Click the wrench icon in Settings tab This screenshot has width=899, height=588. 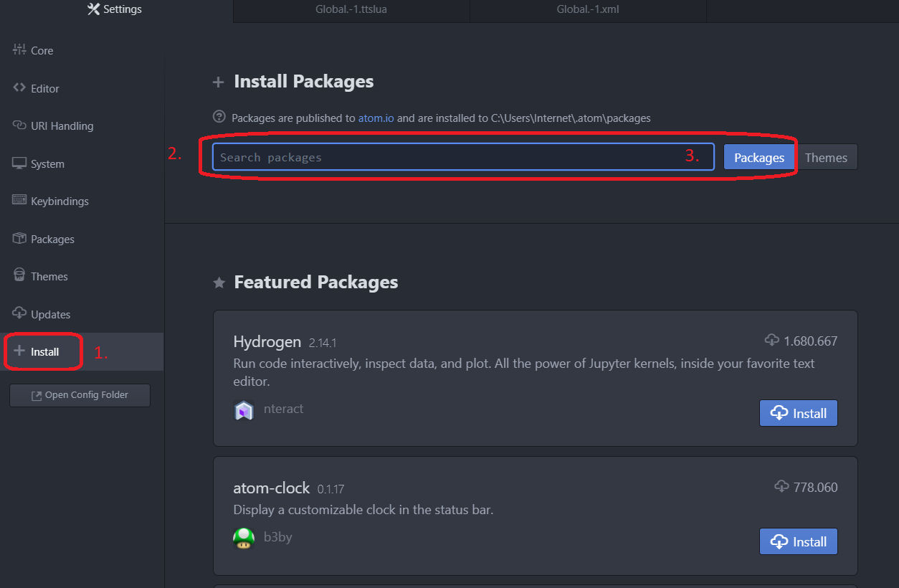click(x=93, y=9)
